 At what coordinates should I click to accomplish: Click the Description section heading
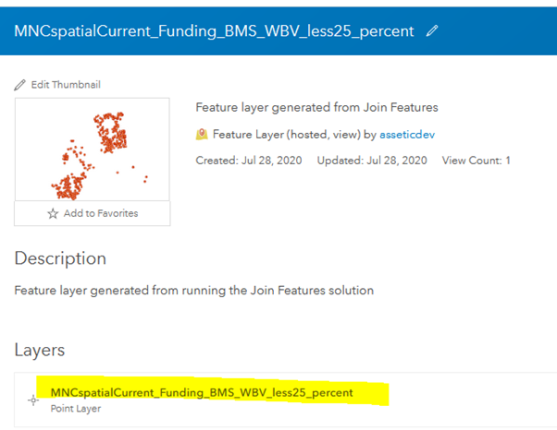tap(60, 258)
